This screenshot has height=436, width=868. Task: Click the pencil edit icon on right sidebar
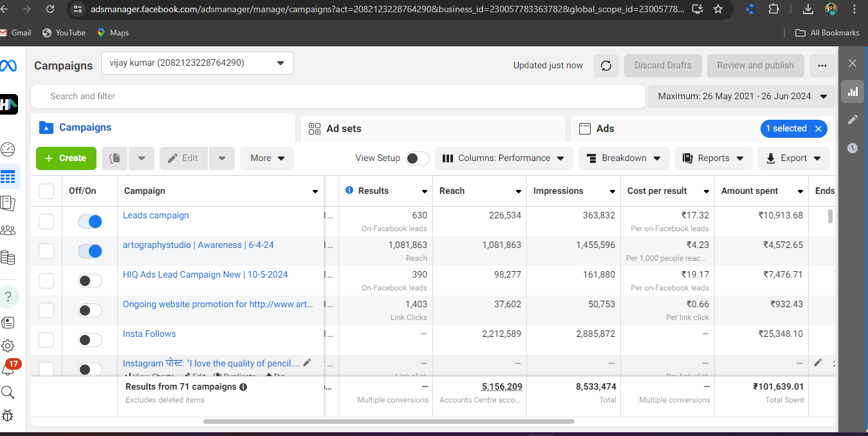pos(853,120)
